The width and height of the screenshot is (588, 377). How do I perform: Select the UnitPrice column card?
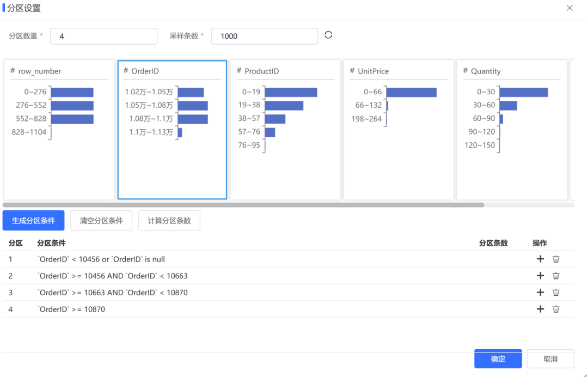[399, 130]
